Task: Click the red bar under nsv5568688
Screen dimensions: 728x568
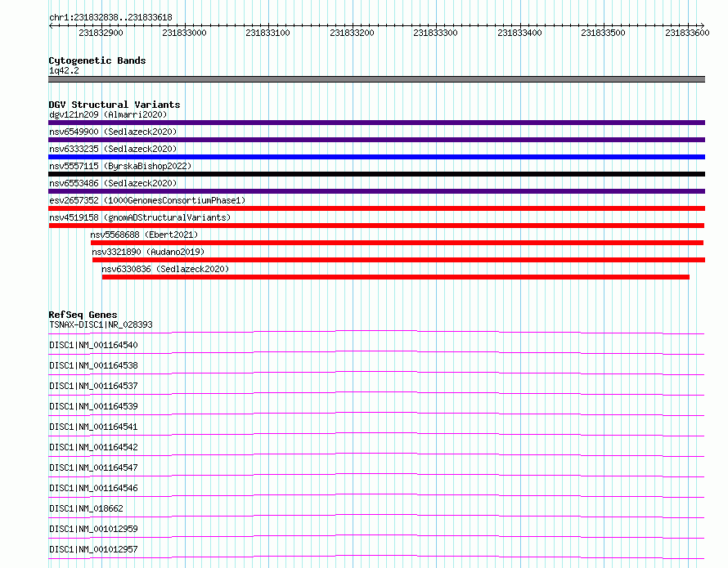Action: tap(397, 243)
